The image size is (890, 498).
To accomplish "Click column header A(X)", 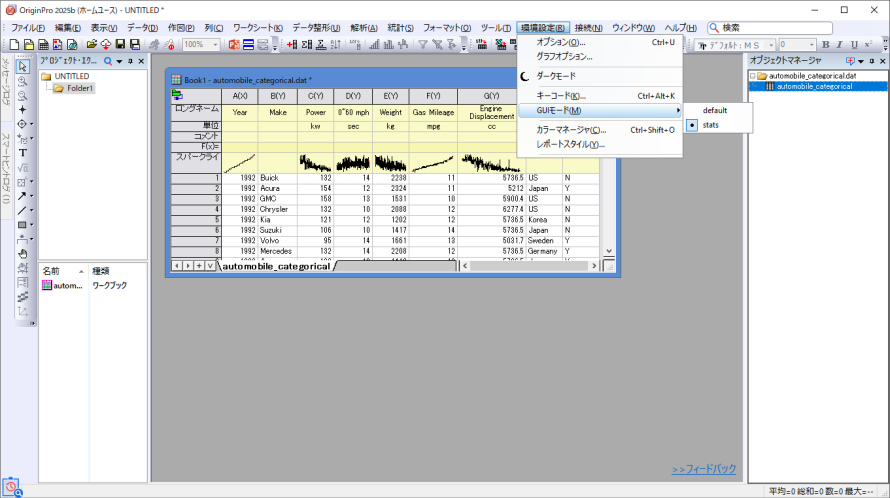I will [x=240, y=96].
